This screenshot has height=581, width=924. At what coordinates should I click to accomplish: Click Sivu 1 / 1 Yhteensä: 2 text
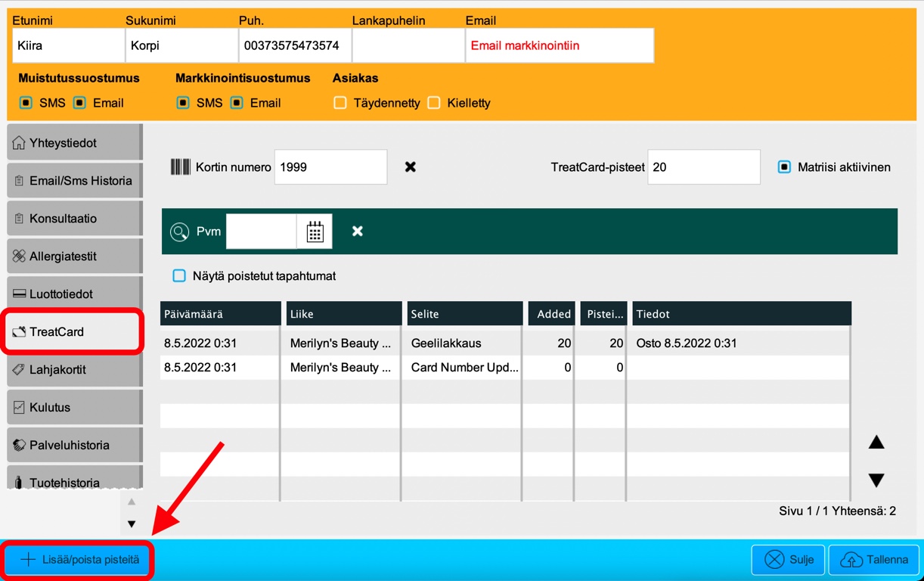[x=837, y=511]
